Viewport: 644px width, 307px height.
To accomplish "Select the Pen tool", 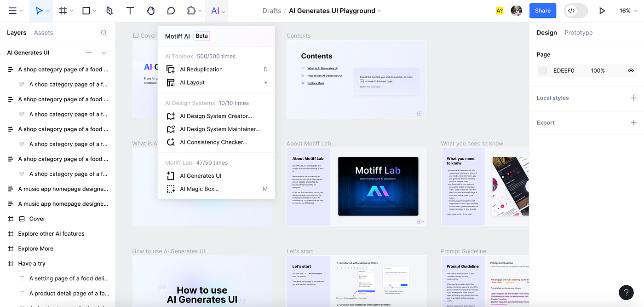I will click(109, 11).
